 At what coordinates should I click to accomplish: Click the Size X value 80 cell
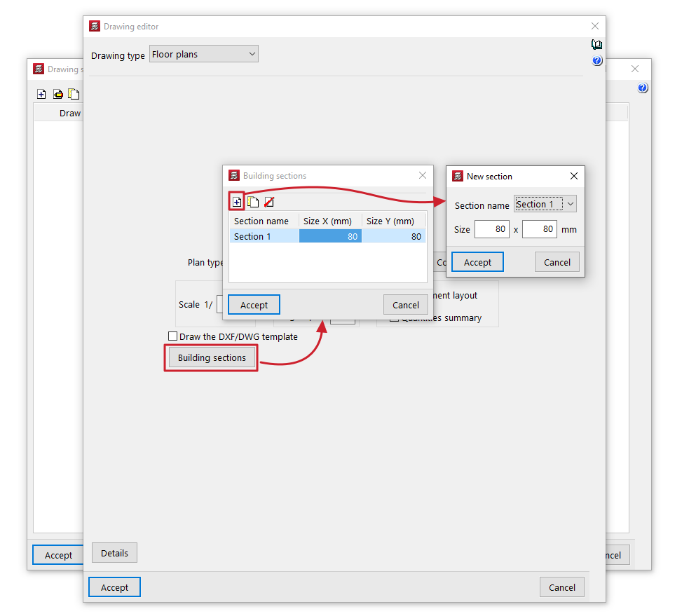[330, 237]
